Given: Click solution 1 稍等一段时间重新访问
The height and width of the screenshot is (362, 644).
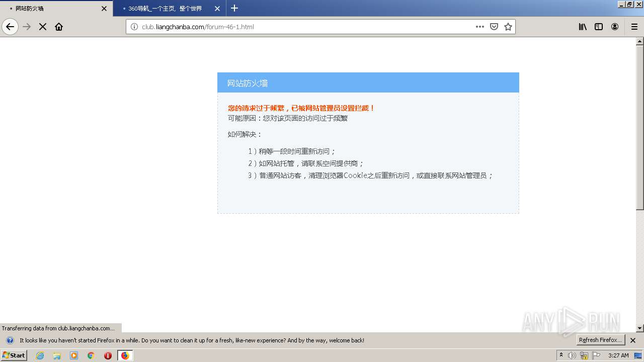Looking at the screenshot, I should click(292, 151).
